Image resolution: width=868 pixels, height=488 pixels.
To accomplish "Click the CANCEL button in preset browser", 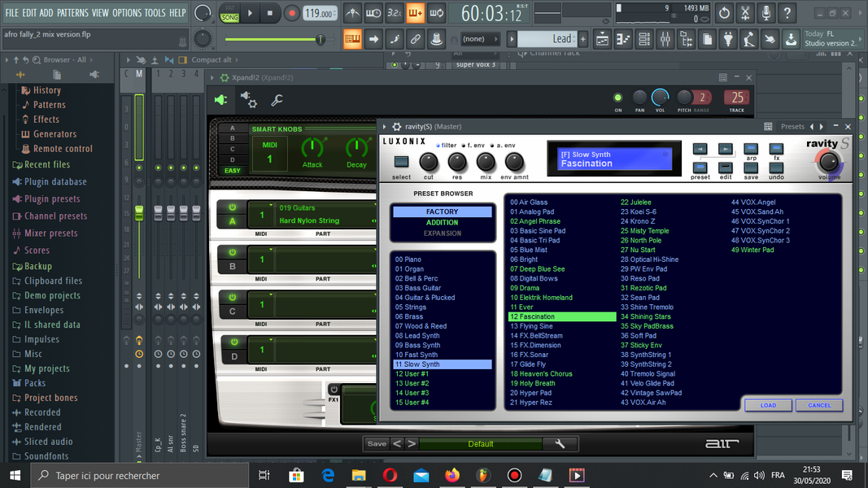I will pos(819,405).
